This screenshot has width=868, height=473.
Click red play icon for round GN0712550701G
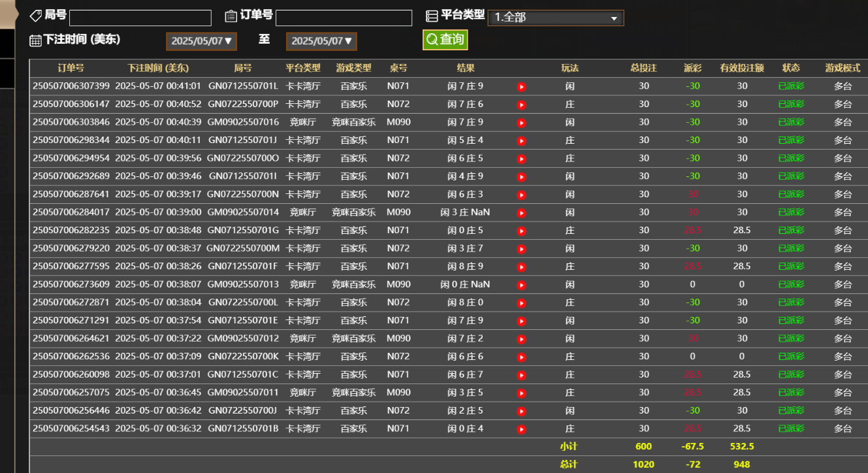521,231
